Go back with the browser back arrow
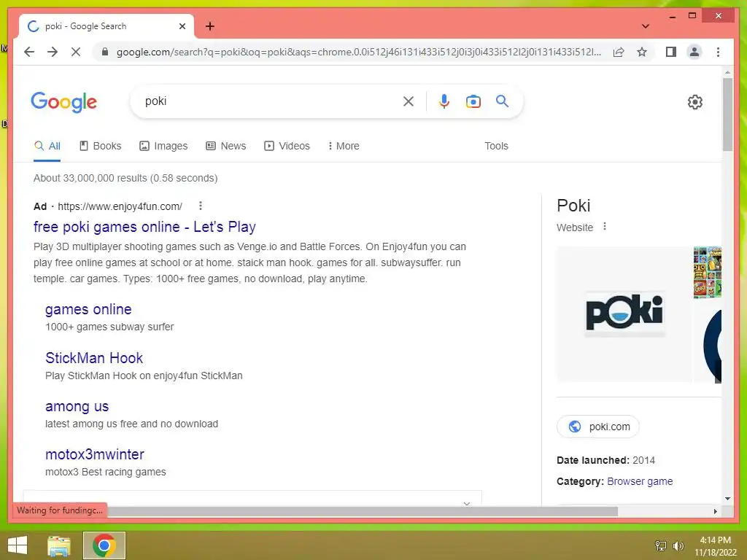Image resolution: width=747 pixels, height=560 pixels. 29,52
